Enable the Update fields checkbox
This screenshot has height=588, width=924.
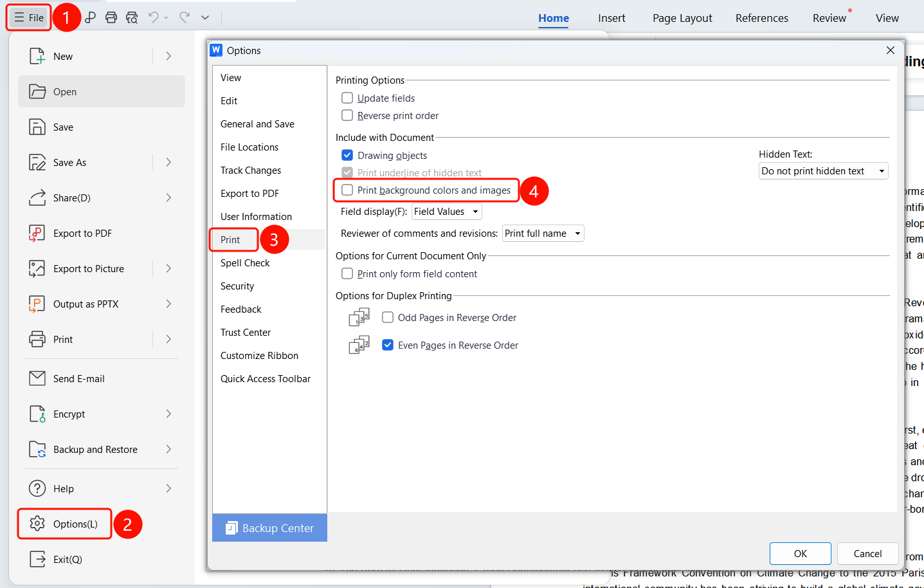point(347,98)
